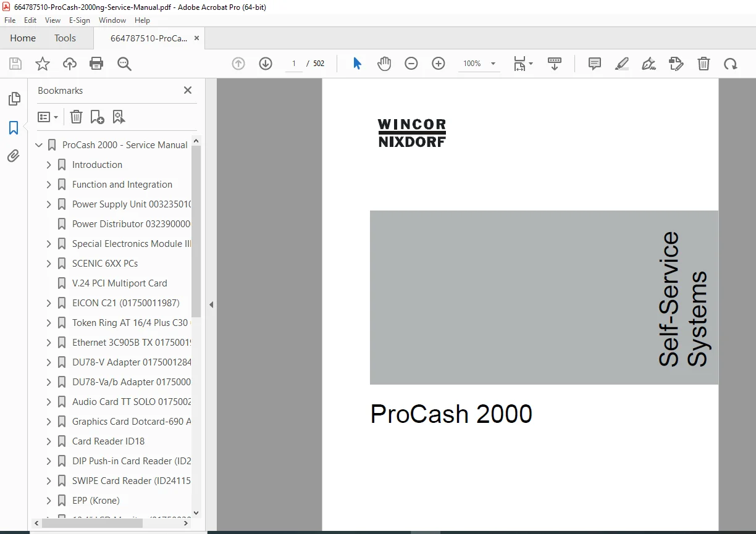Collapse the ProCash 2000 - Service Manual bookmark

(39, 145)
